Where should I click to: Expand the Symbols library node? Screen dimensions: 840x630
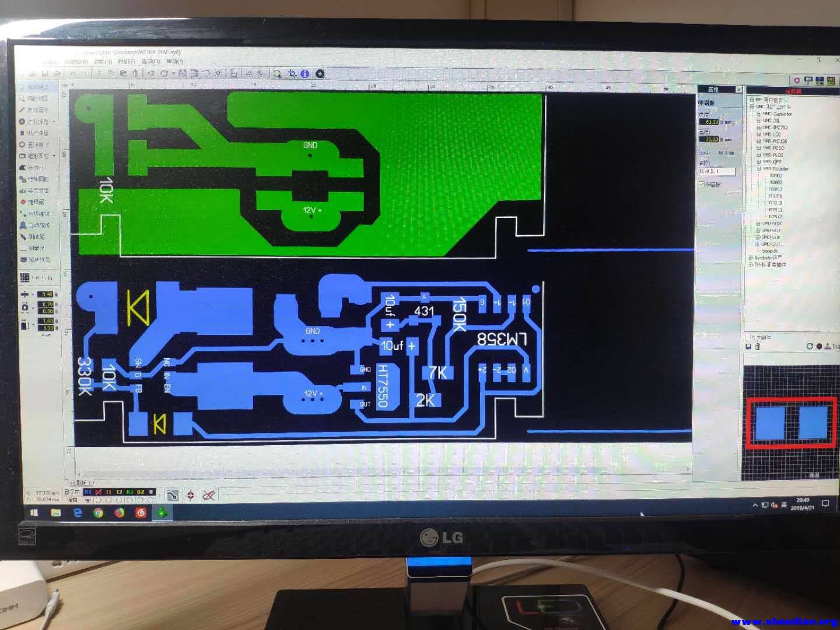pyautogui.click(x=751, y=257)
